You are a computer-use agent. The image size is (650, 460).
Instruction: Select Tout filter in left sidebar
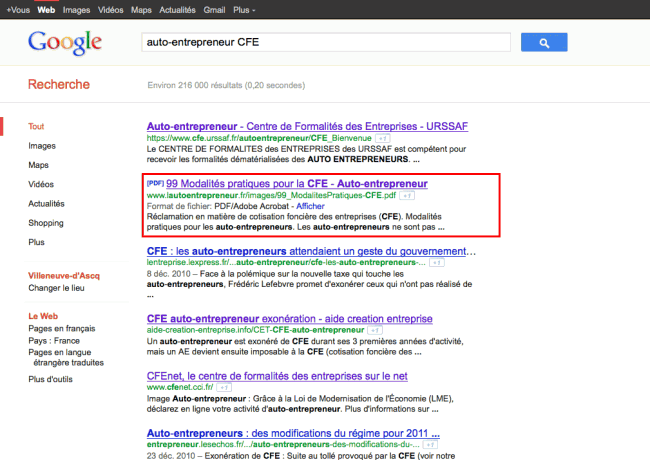(x=36, y=126)
